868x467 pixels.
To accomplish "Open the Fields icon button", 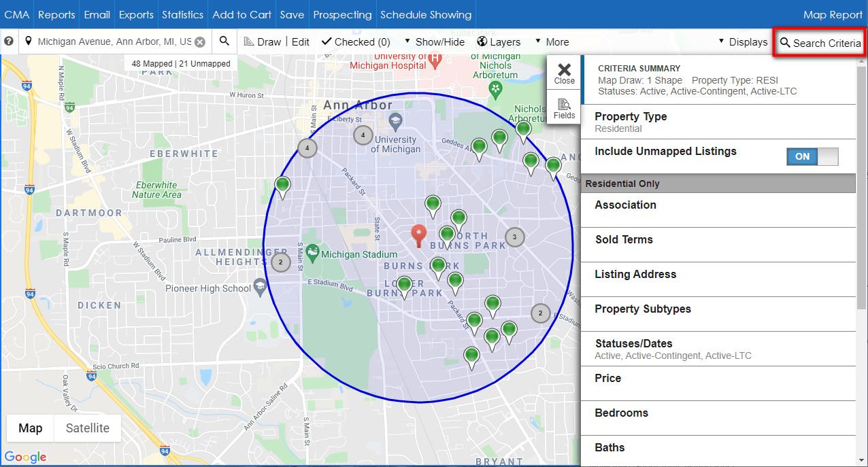I will pos(564,107).
